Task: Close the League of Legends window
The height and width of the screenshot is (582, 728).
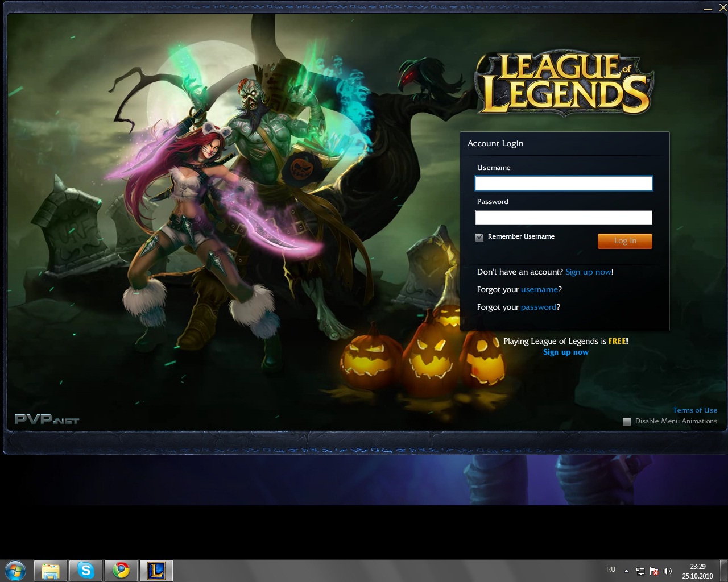Action: tap(723, 9)
